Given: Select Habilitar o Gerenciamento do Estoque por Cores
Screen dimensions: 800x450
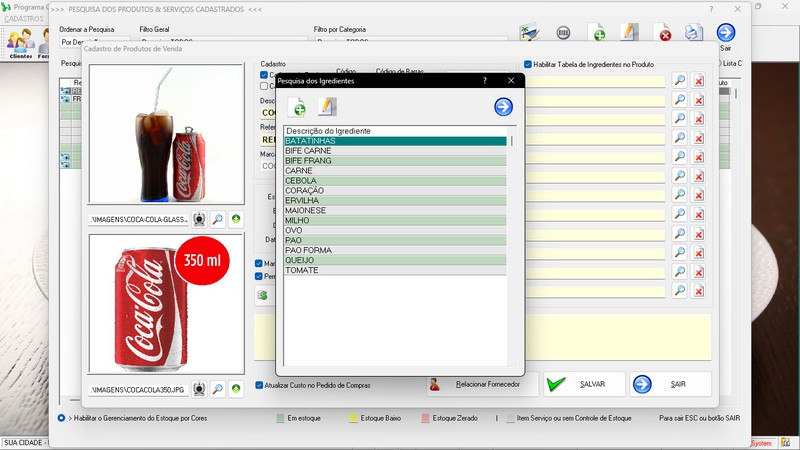Looking at the screenshot, I should tap(61, 418).
